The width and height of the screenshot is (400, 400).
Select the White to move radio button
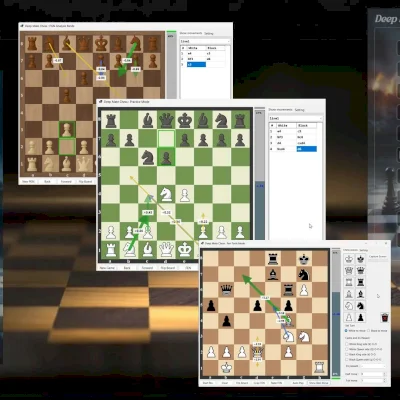(x=355, y=331)
